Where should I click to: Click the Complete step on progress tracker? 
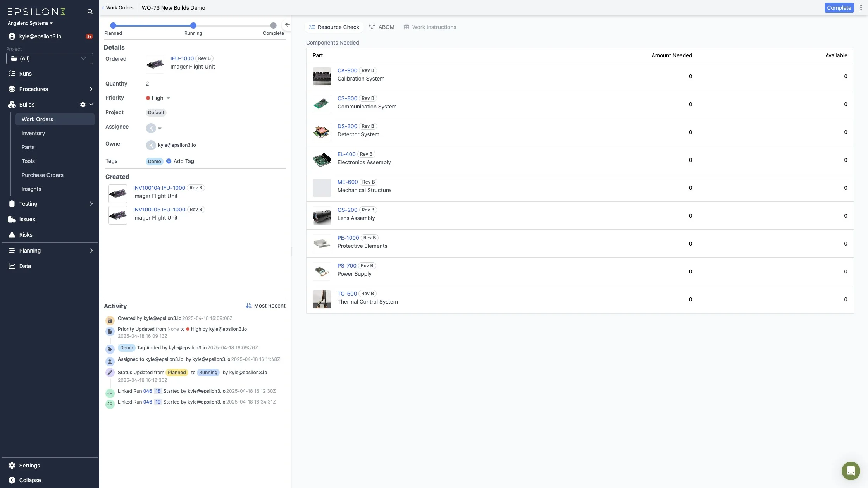273,26
